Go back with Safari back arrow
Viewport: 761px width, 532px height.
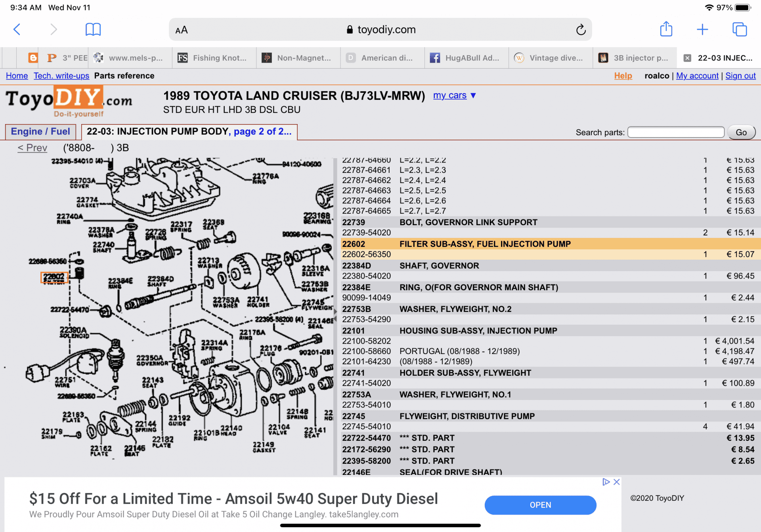point(17,29)
